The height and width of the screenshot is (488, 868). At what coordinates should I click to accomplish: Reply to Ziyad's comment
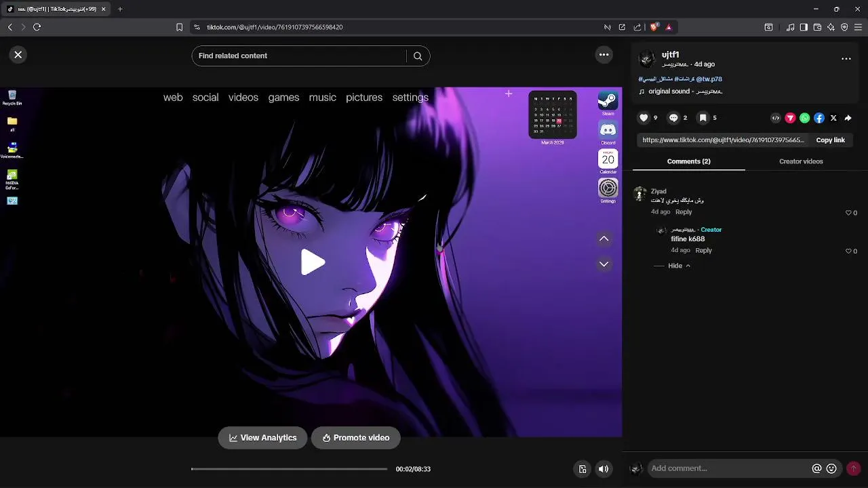tap(684, 212)
